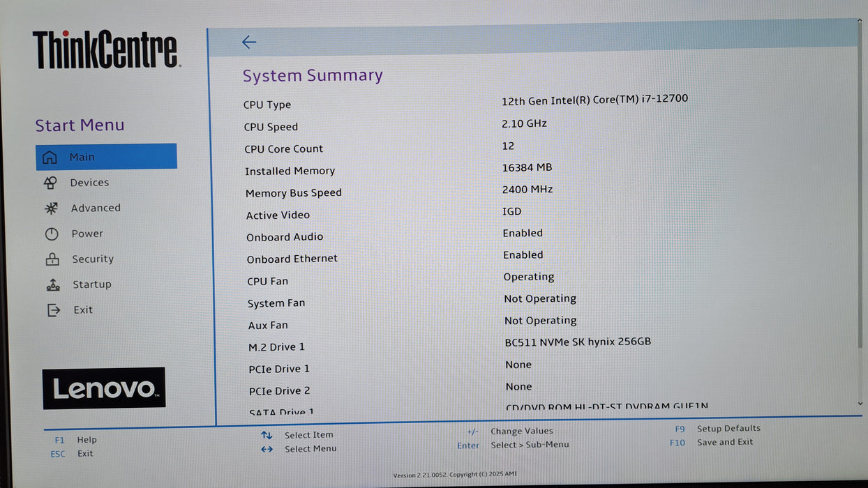Click the Operating value for CPU Fan
Image resolution: width=868 pixels, height=488 pixels.
(529, 277)
